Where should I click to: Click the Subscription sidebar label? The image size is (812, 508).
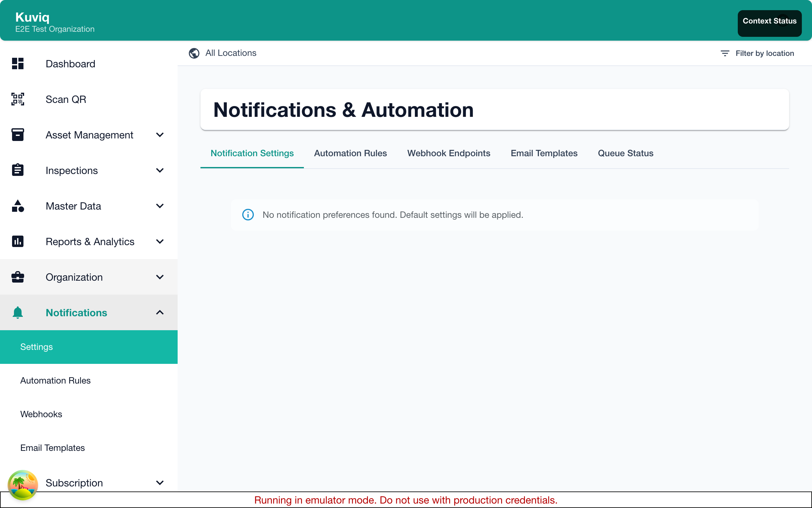74,483
